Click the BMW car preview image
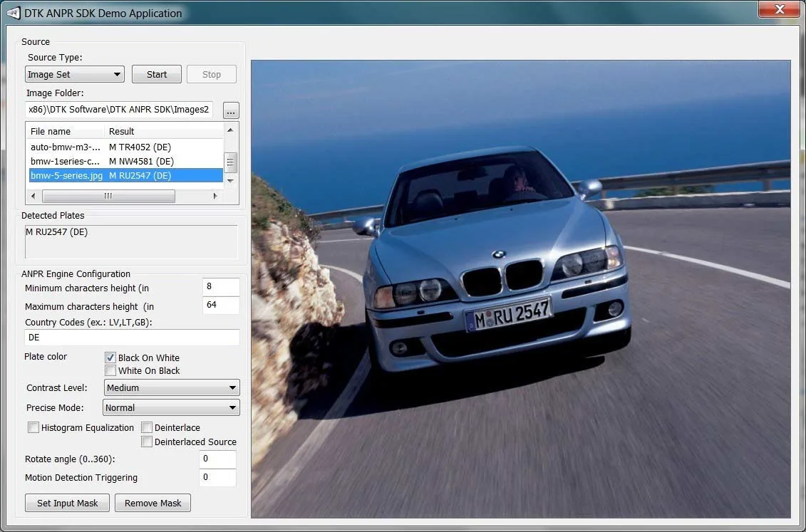806x532 pixels. [x=521, y=289]
